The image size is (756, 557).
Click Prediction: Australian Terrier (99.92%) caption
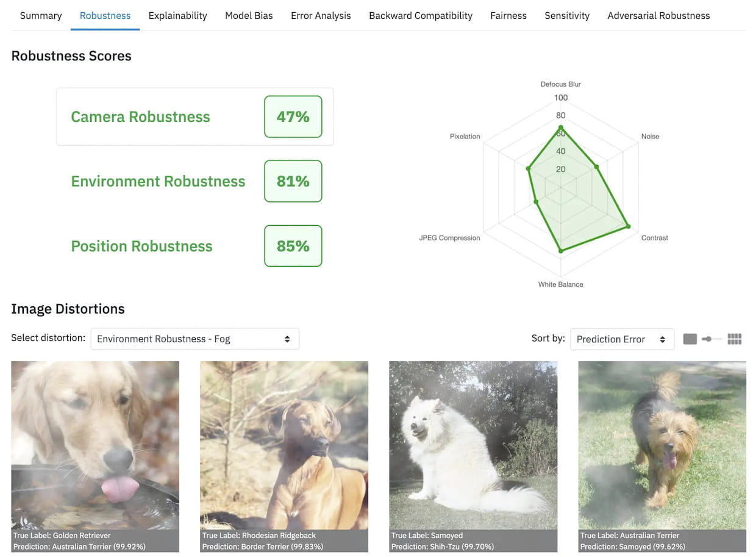click(x=79, y=547)
